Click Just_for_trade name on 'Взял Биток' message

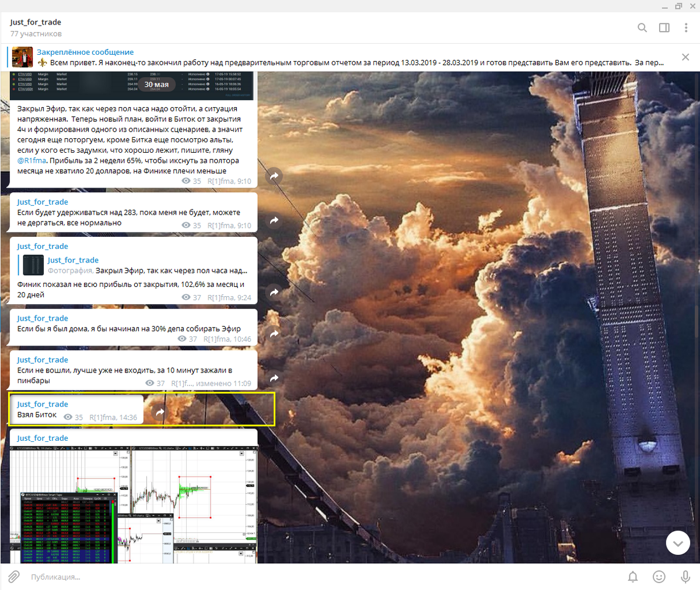click(x=43, y=404)
